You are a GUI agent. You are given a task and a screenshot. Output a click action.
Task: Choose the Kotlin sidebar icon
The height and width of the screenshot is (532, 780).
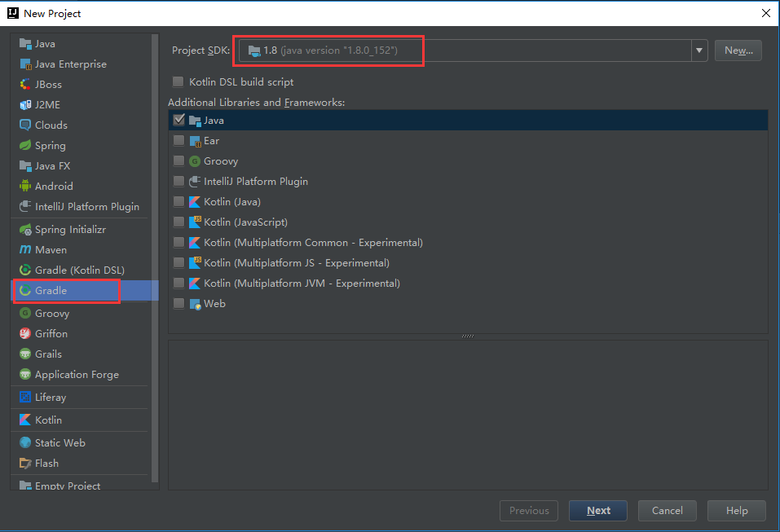tap(25, 420)
